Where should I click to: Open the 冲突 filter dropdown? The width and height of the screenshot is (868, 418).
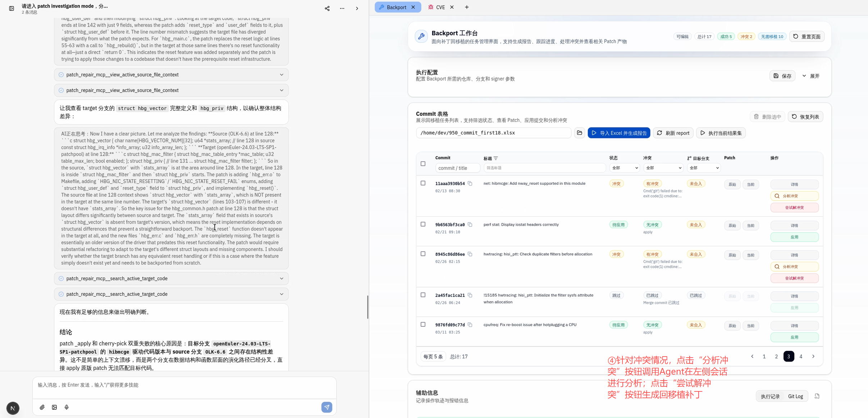click(663, 168)
